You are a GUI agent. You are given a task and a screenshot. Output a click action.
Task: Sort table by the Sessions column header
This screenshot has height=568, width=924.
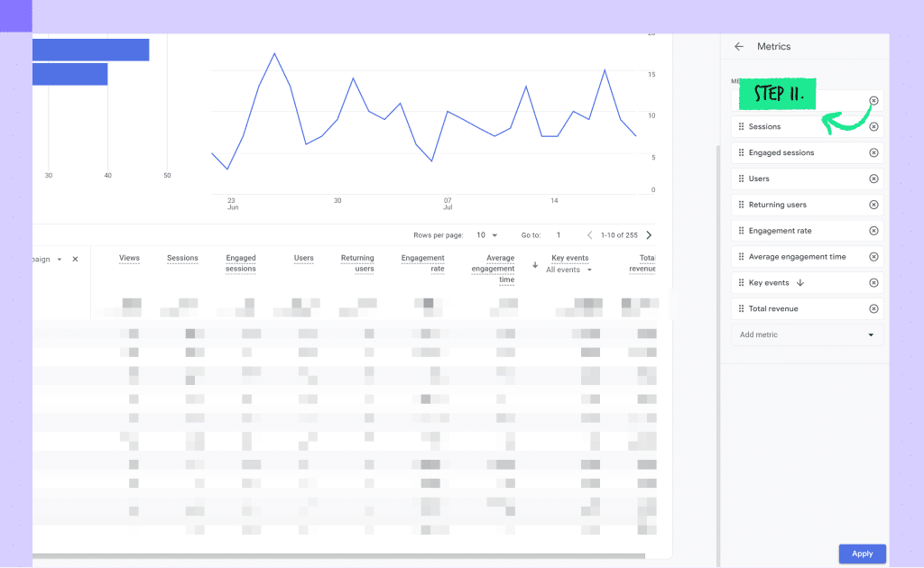[x=182, y=258]
